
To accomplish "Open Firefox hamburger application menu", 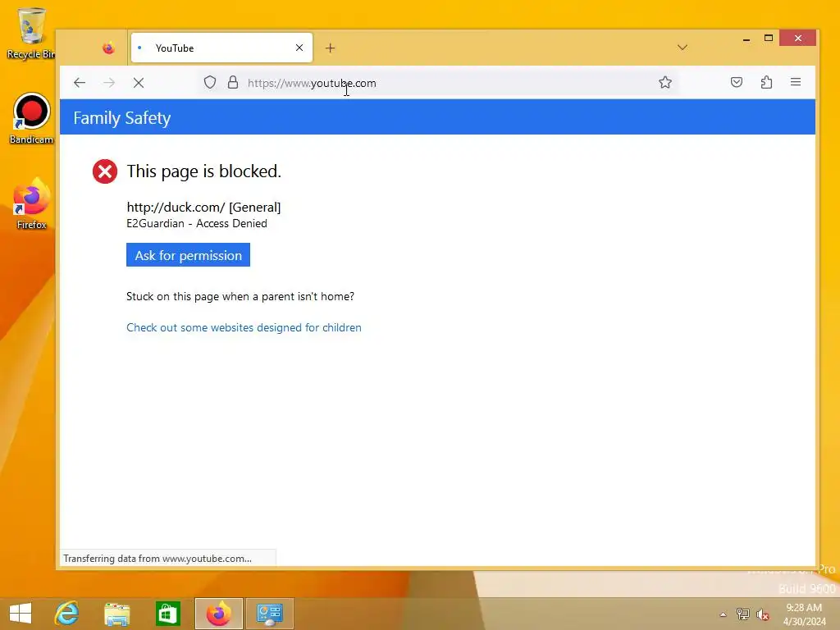I will coord(796,82).
